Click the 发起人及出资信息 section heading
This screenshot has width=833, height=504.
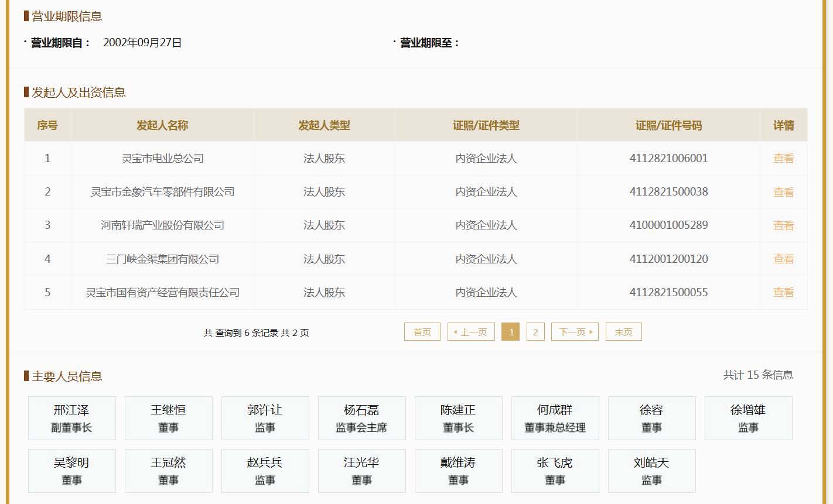(78, 92)
